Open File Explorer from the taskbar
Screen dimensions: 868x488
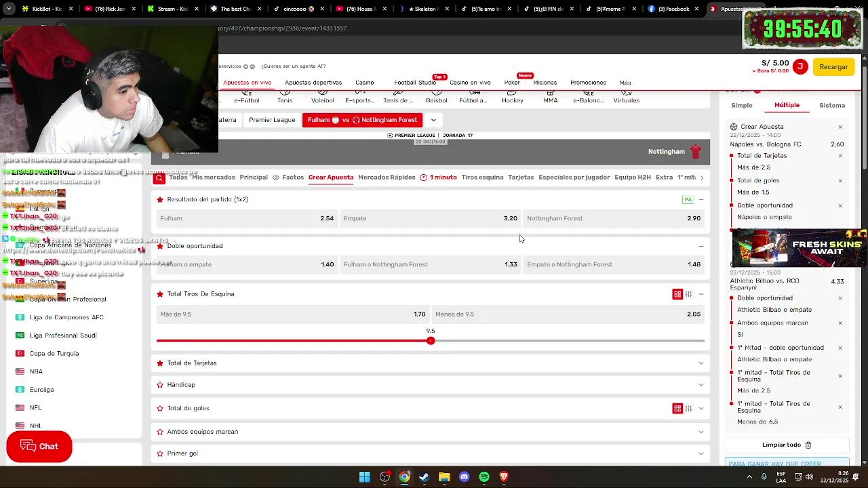444,476
